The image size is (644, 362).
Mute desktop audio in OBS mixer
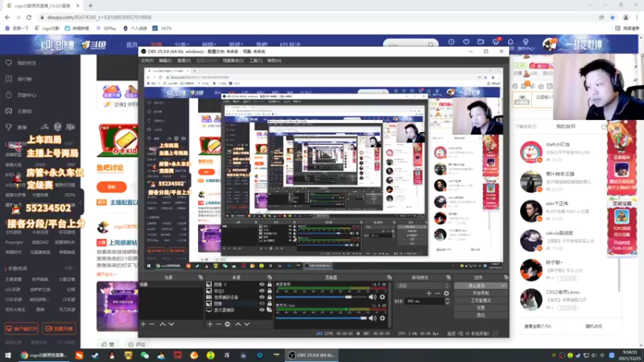(x=373, y=297)
